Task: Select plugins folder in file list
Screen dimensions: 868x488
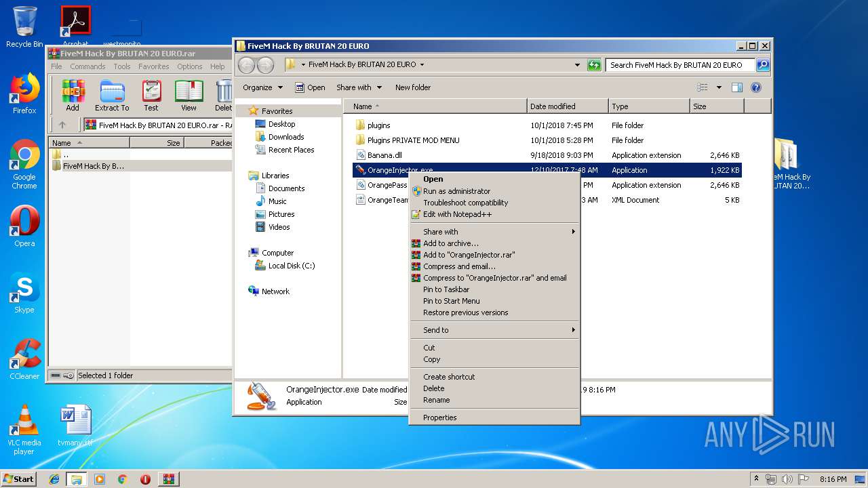Action: point(378,125)
